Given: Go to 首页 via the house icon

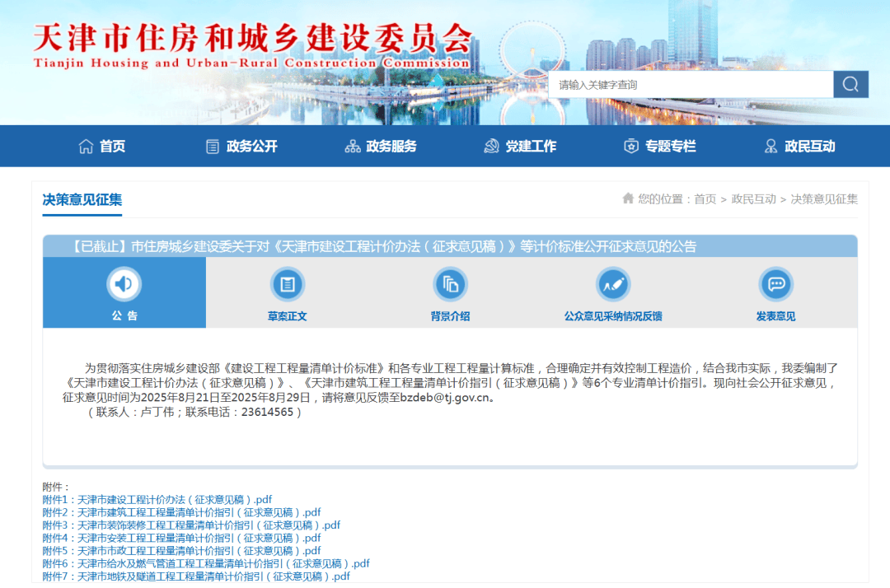Looking at the screenshot, I should point(86,147).
